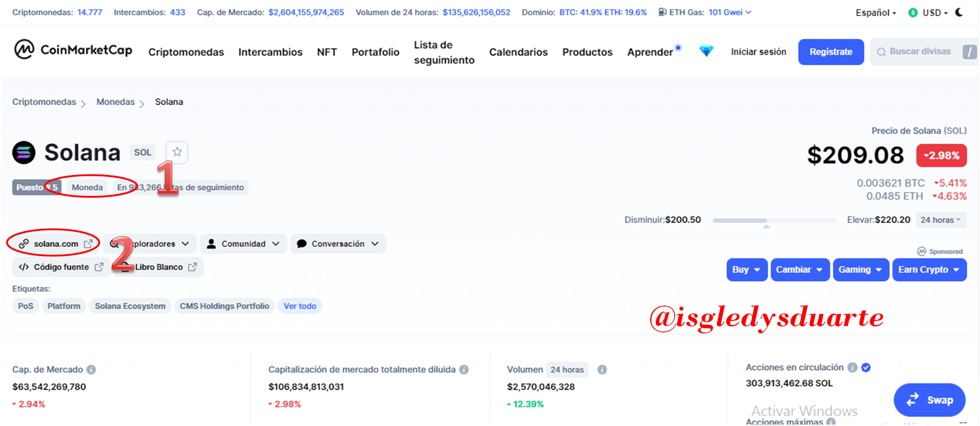
Task: Click the Monedas breadcrumb link
Action: click(x=115, y=102)
